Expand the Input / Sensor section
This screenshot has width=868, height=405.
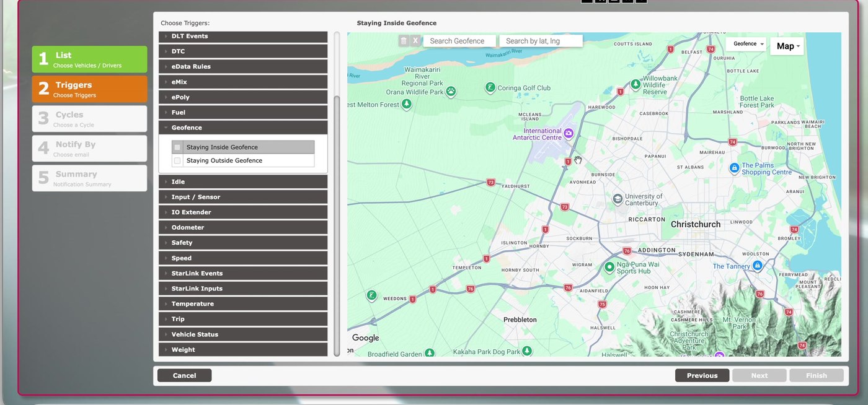243,197
